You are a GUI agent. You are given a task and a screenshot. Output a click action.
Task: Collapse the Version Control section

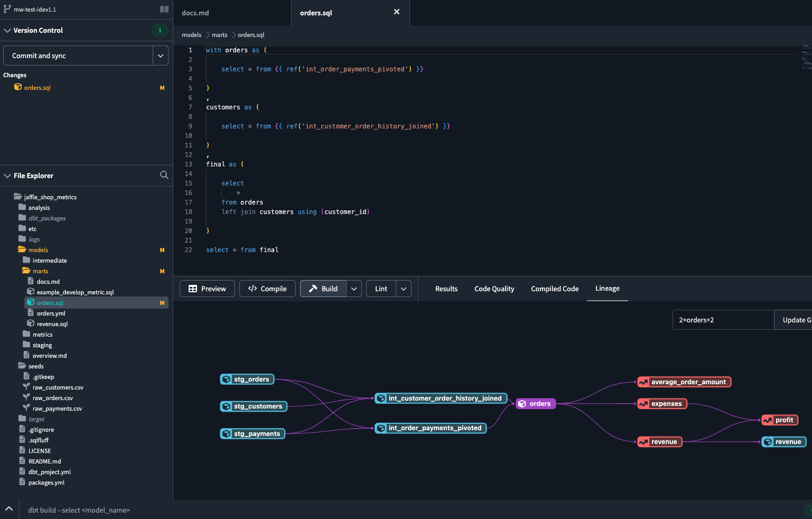coord(7,30)
